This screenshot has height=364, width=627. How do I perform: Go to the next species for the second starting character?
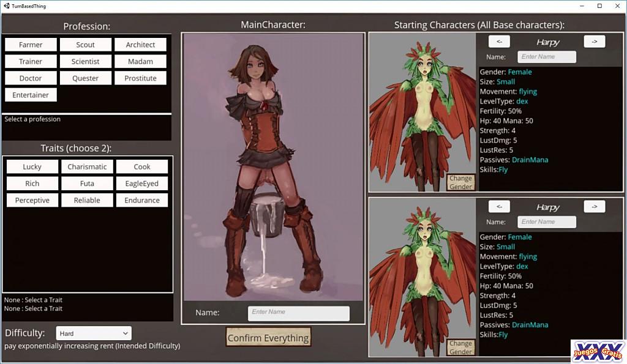pos(594,207)
